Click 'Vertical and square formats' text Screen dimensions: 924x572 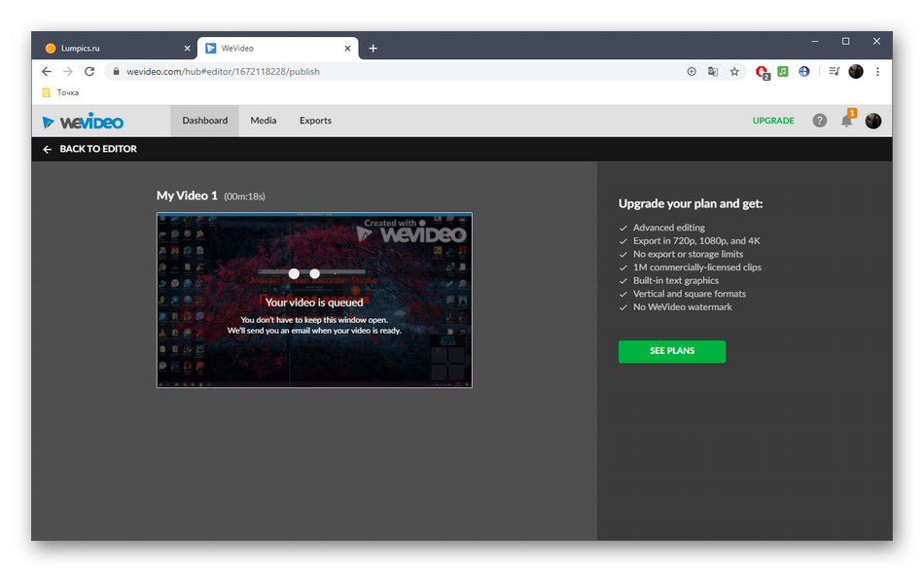tap(690, 294)
